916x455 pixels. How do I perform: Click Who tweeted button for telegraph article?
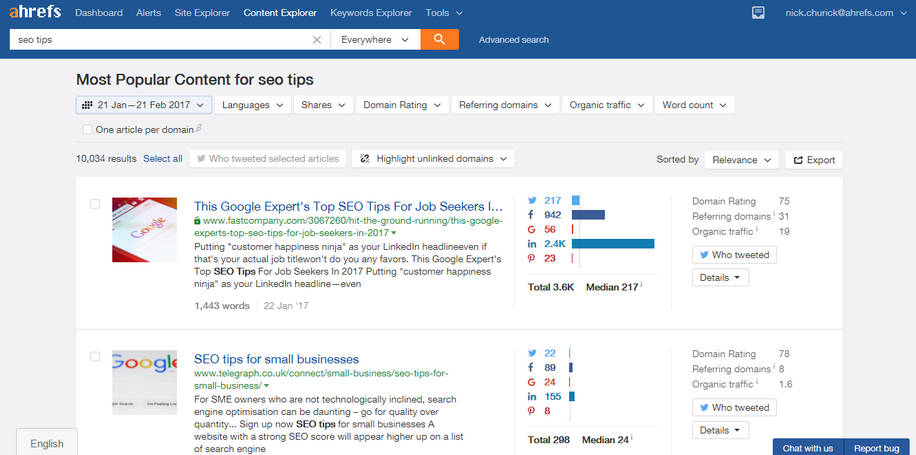tap(734, 407)
